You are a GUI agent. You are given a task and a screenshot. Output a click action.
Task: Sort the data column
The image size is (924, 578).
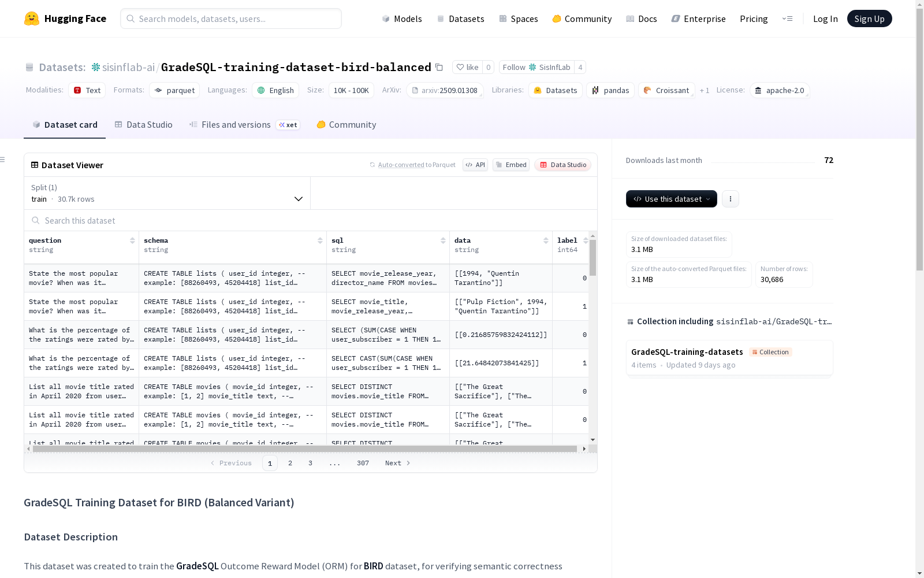[x=546, y=240]
